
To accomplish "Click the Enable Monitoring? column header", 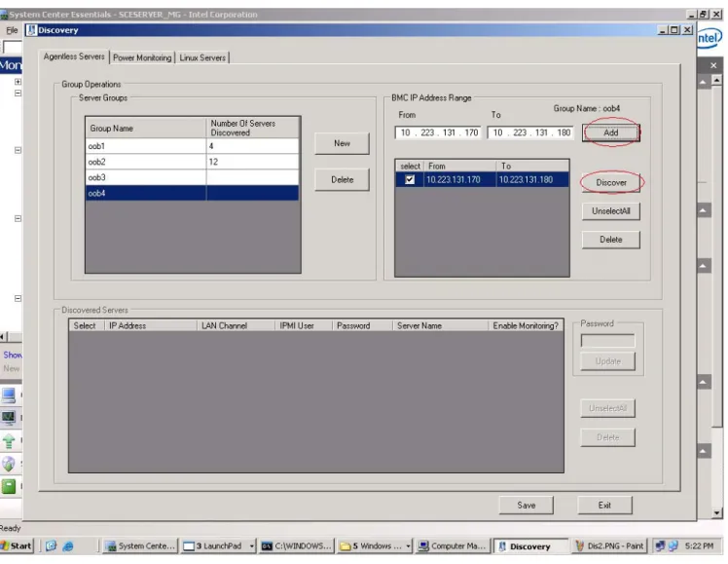I will 526,325.
